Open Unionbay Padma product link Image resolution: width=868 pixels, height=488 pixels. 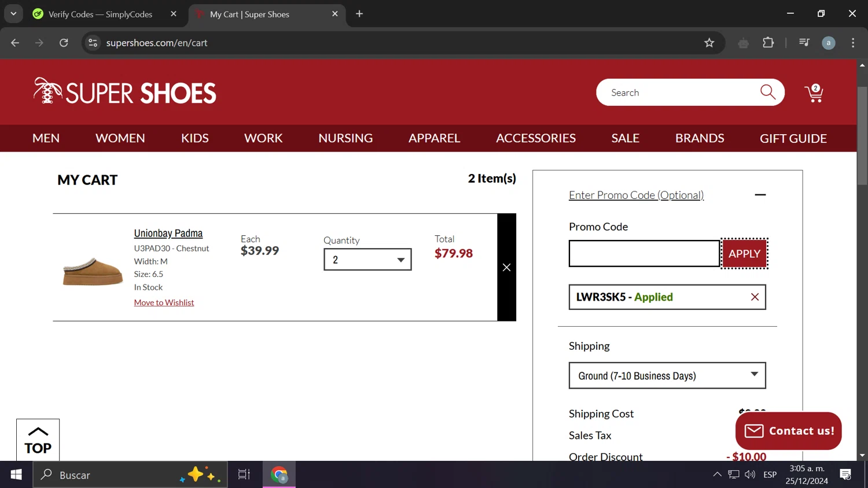point(168,233)
